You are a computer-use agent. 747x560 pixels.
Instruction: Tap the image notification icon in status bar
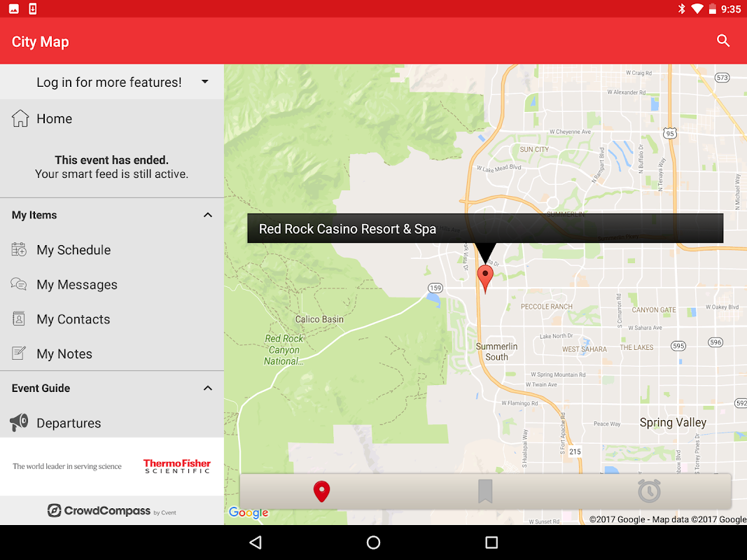coord(14,8)
